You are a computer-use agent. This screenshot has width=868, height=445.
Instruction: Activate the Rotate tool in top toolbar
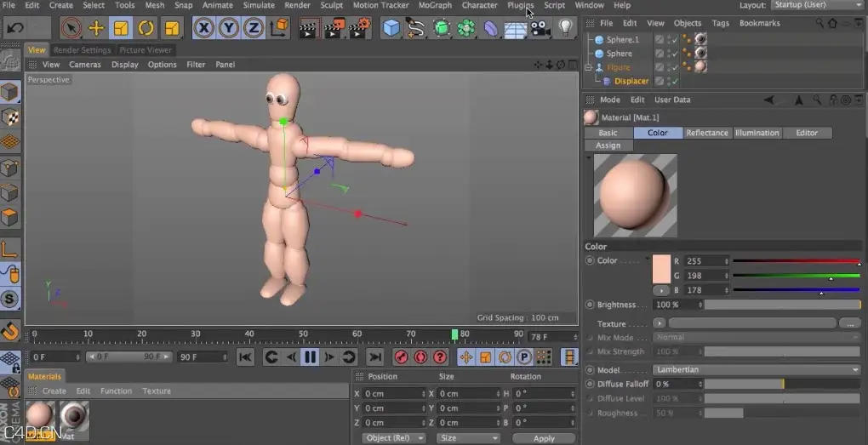coord(146,28)
